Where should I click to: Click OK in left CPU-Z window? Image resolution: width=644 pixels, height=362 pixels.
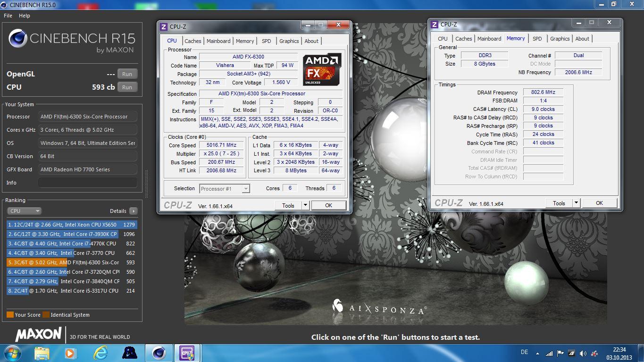point(329,205)
